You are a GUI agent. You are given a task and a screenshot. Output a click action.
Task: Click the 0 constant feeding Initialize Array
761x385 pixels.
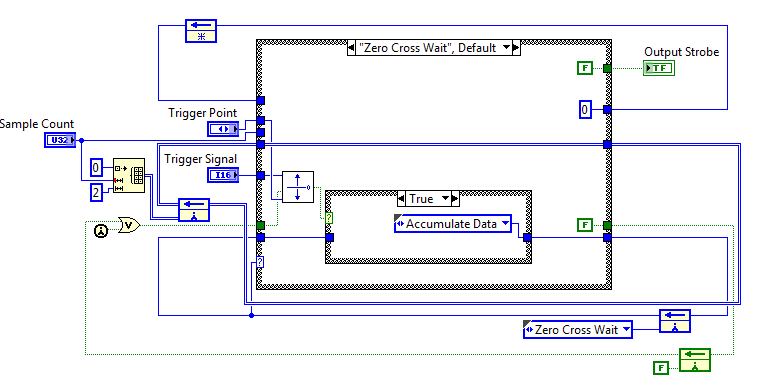(96, 168)
